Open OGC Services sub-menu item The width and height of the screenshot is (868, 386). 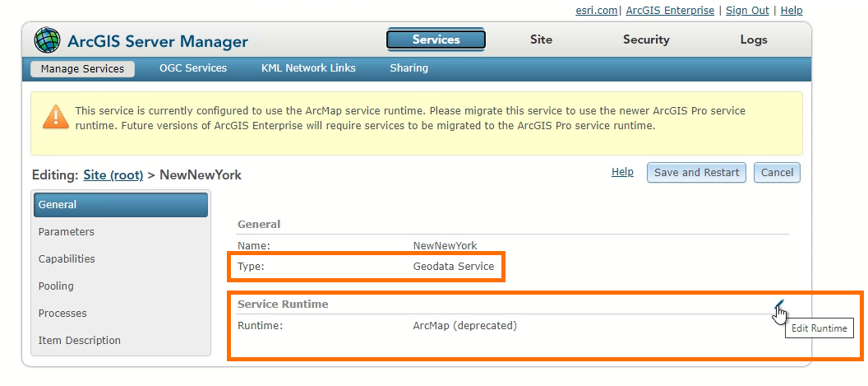click(x=193, y=68)
